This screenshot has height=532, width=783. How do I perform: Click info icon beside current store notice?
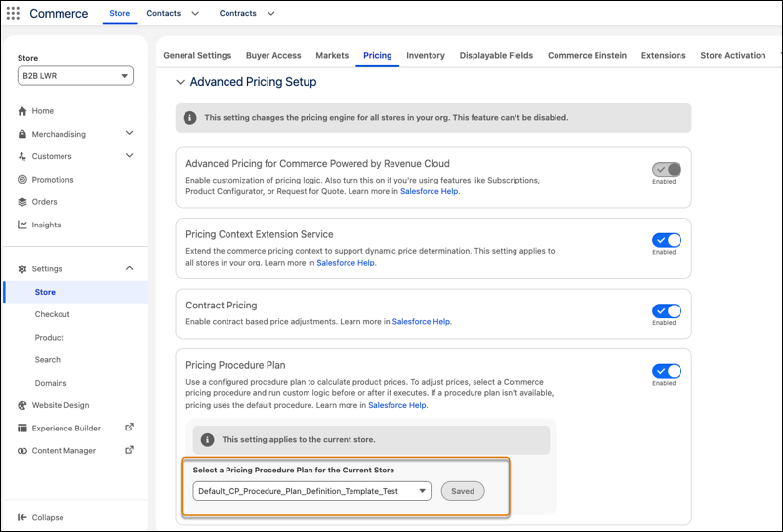(207, 439)
